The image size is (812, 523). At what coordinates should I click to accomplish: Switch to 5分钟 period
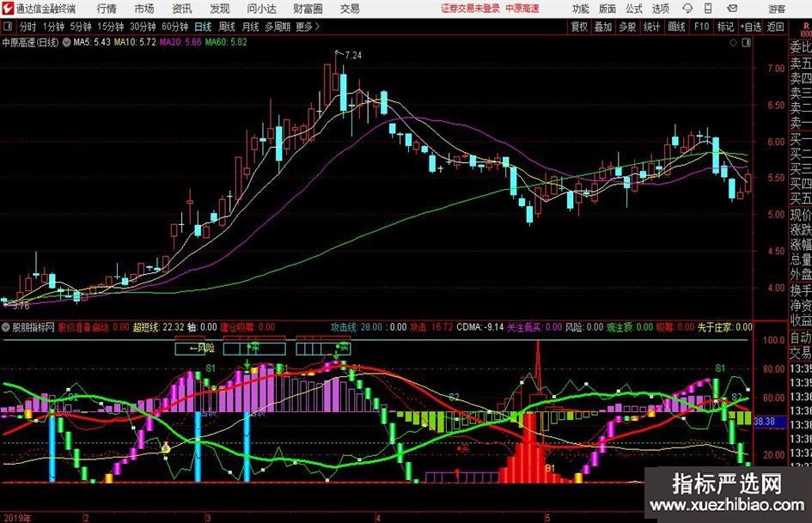[x=81, y=27]
